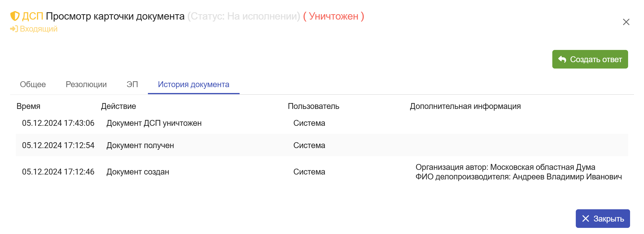Click the Пользователь column header
The height and width of the screenshot is (234, 644).
(x=313, y=106)
